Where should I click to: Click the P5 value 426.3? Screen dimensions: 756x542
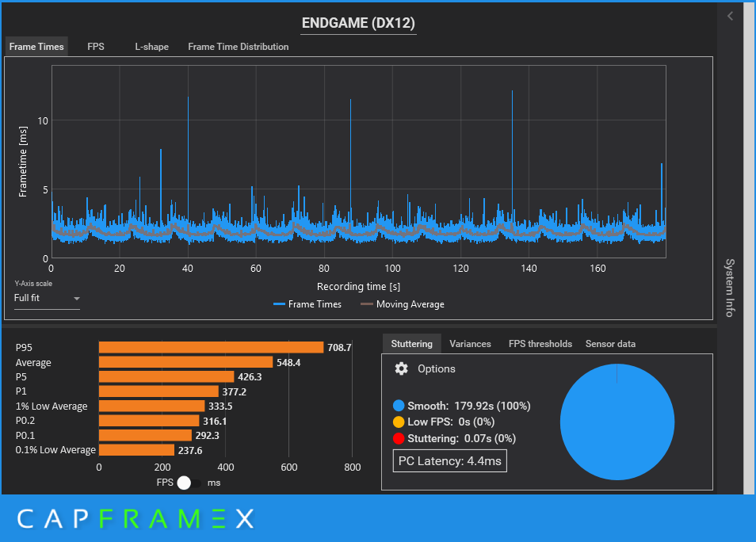point(250,377)
